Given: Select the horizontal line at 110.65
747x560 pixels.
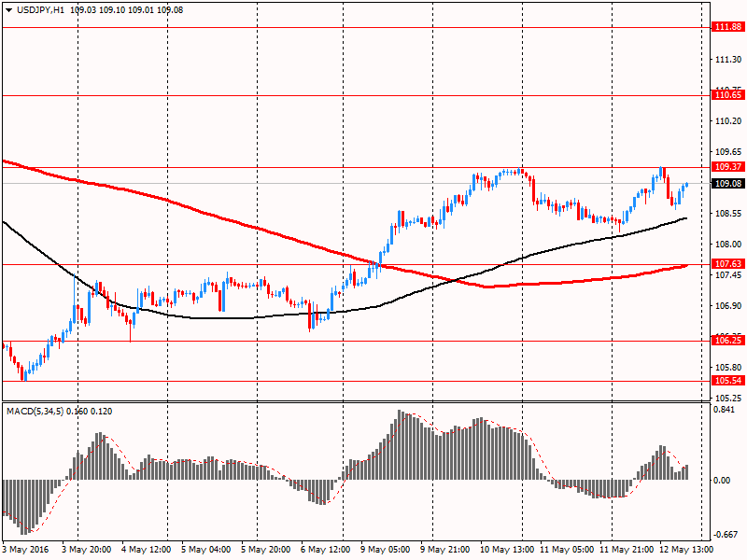Looking at the screenshot, I should [x=357, y=96].
